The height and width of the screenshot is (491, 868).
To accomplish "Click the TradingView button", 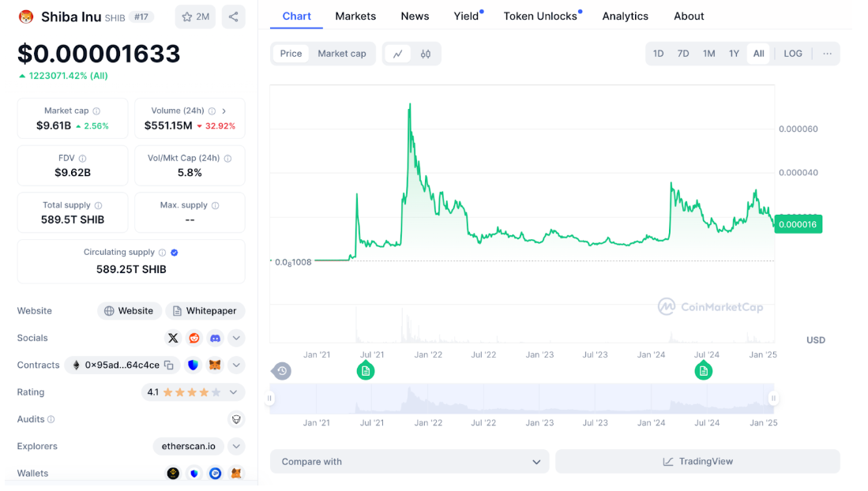I will tap(697, 462).
